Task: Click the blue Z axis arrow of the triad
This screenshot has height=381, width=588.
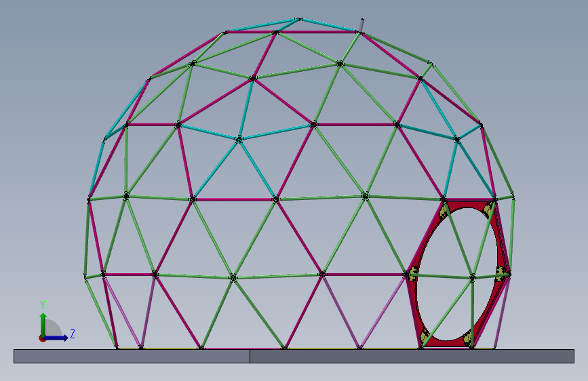Action: tap(56, 338)
